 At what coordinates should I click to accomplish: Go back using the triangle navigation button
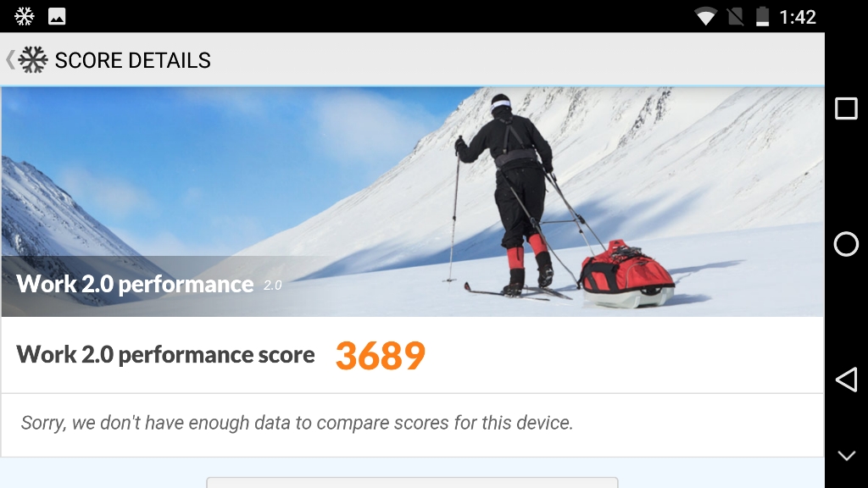click(846, 380)
